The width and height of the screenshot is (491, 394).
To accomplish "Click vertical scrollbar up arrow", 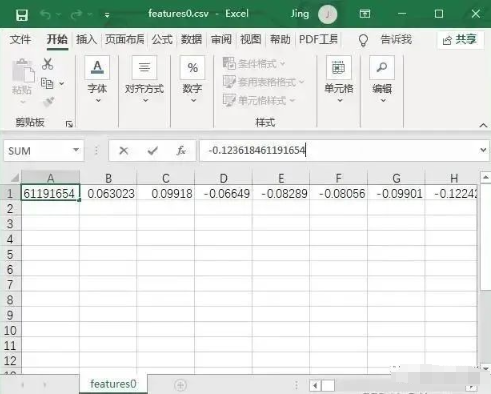I will 485,177.
